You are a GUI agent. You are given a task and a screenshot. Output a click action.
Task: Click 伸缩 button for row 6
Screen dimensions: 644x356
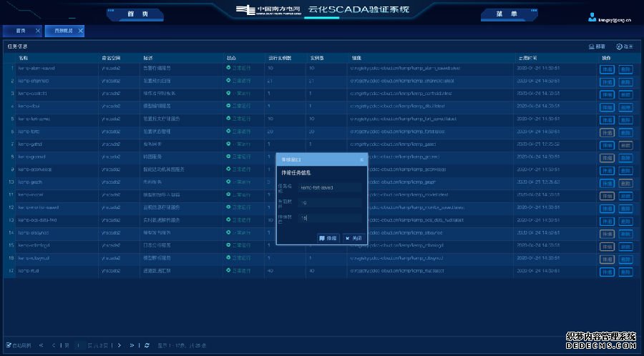tap(607, 133)
